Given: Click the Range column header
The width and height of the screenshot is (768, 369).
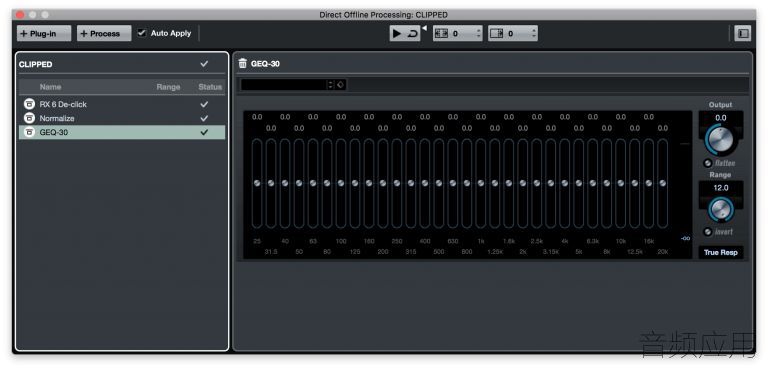Looking at the screenshot, I should click(x=168, y=87).
